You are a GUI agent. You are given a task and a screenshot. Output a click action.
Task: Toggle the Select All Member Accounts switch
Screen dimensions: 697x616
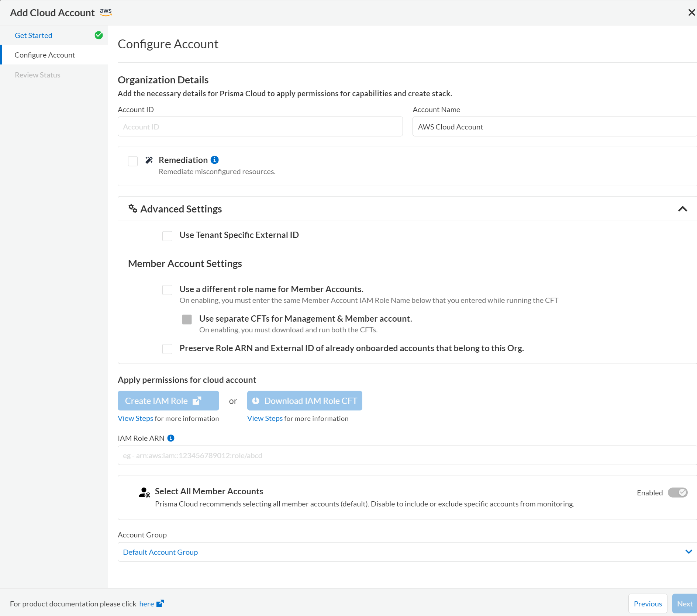point(678,493)
